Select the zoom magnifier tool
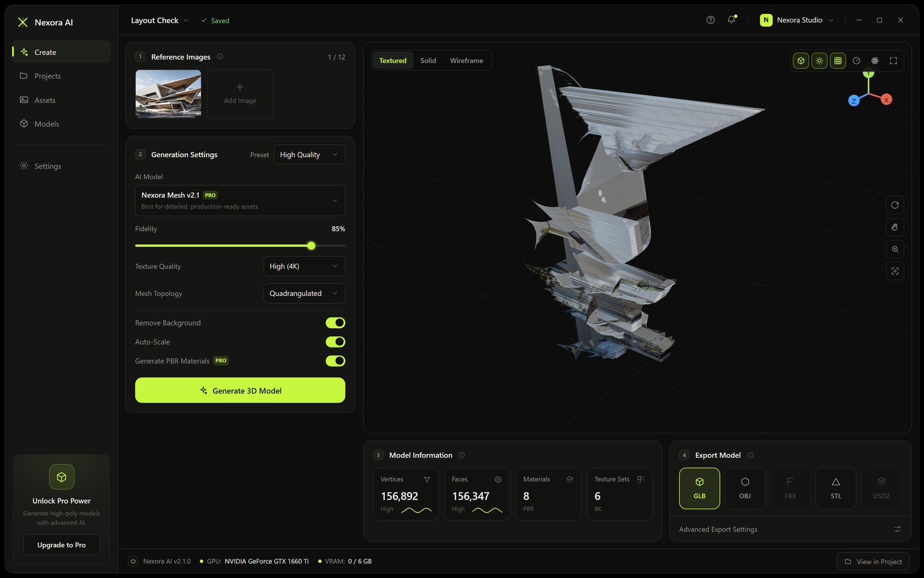 tap(895, 249)
